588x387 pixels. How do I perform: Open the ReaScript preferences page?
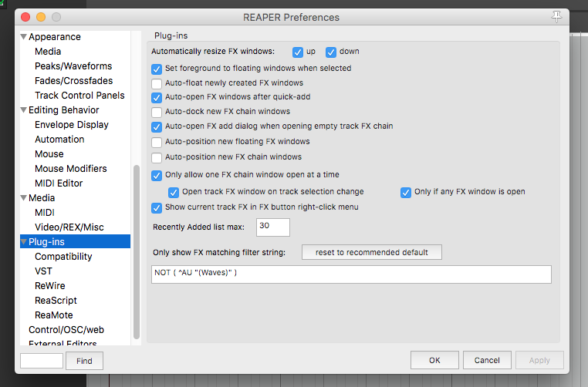click(56, 301)
